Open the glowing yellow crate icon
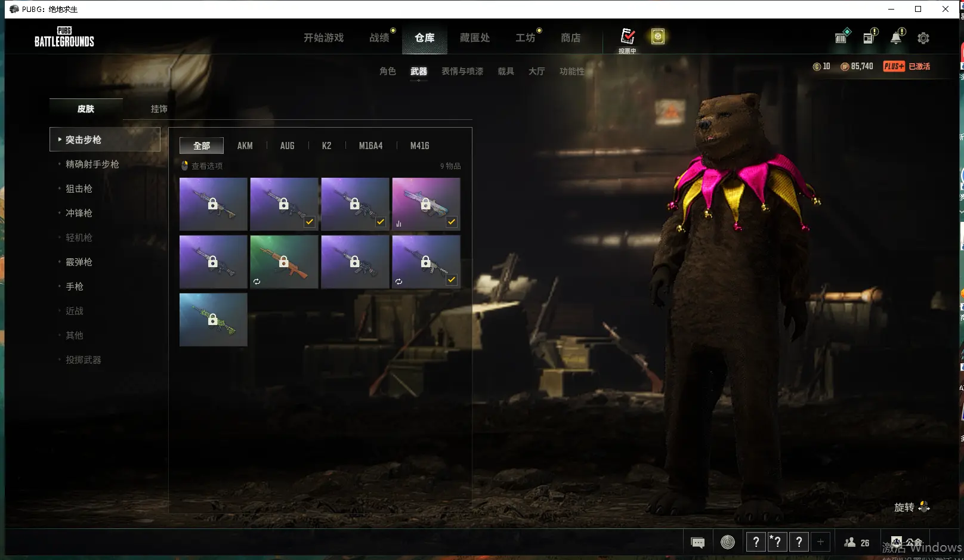 click(657, 37)
